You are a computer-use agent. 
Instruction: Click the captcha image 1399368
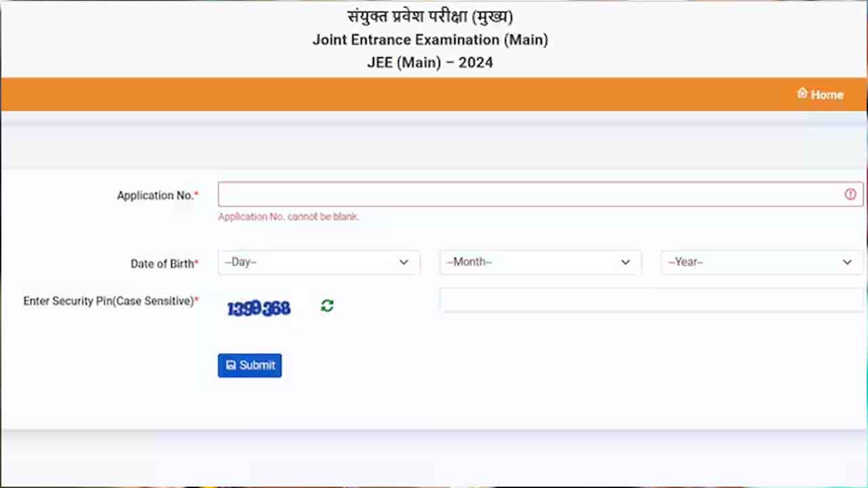[258, 308]
